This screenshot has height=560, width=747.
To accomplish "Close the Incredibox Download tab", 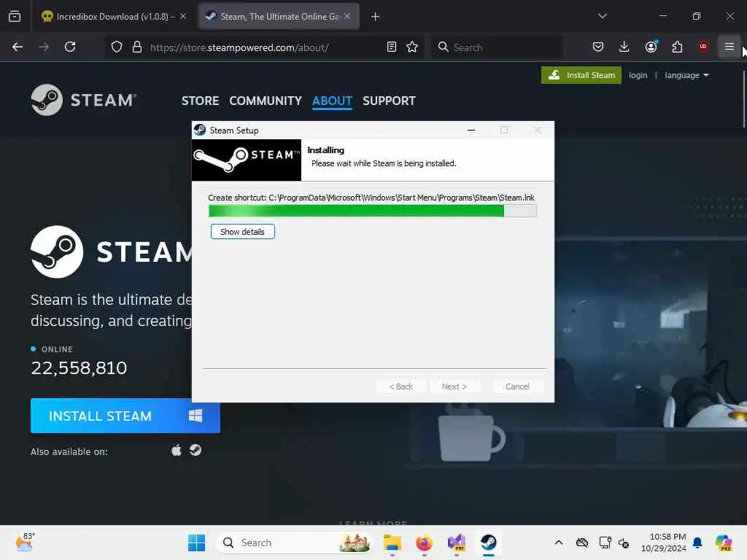I will [x=183, y=16].
